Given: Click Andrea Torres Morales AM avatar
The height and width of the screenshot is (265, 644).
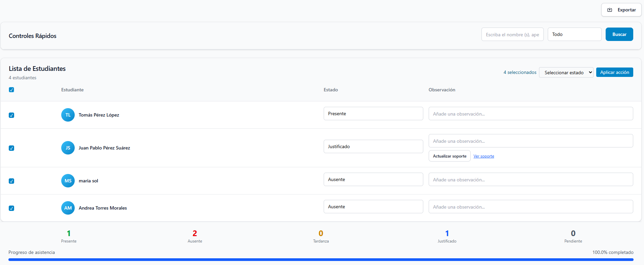Looking at the screenshot, I should tap(68, 208).
